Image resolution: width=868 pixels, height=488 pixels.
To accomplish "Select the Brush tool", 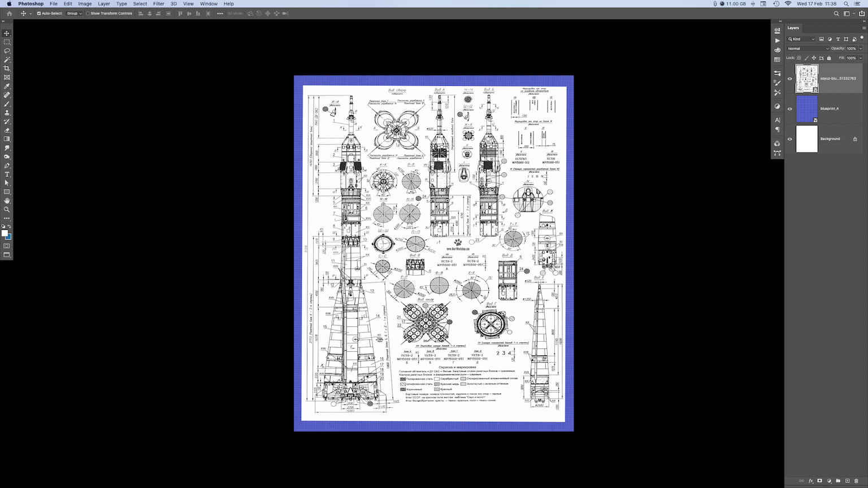I will coord(7,104).
